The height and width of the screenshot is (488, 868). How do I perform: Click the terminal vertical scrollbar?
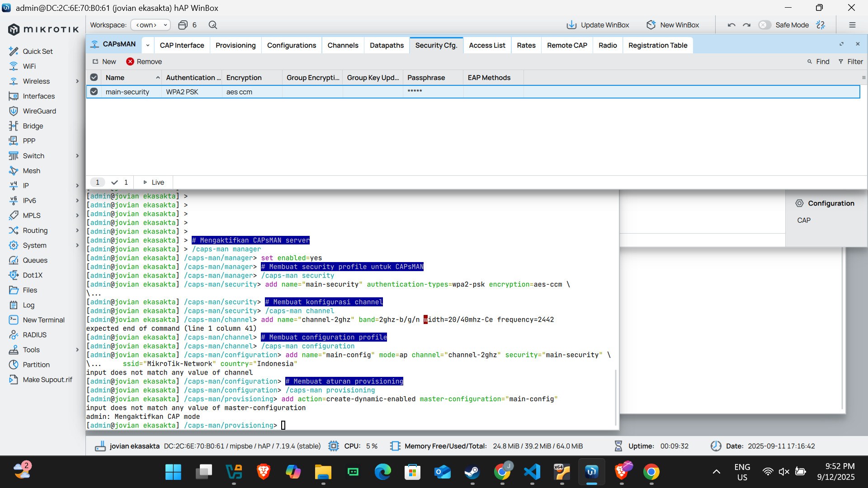(616, 398)
